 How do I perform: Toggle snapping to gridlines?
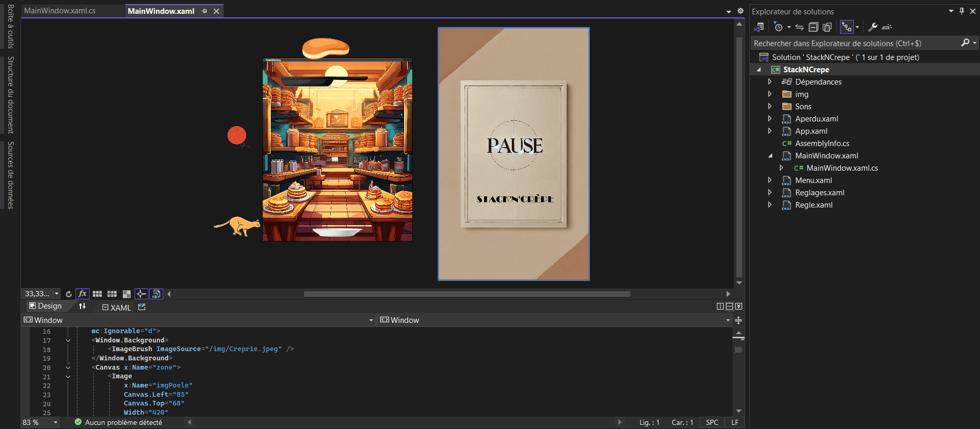pyautogui.click(x=112, y=294)
